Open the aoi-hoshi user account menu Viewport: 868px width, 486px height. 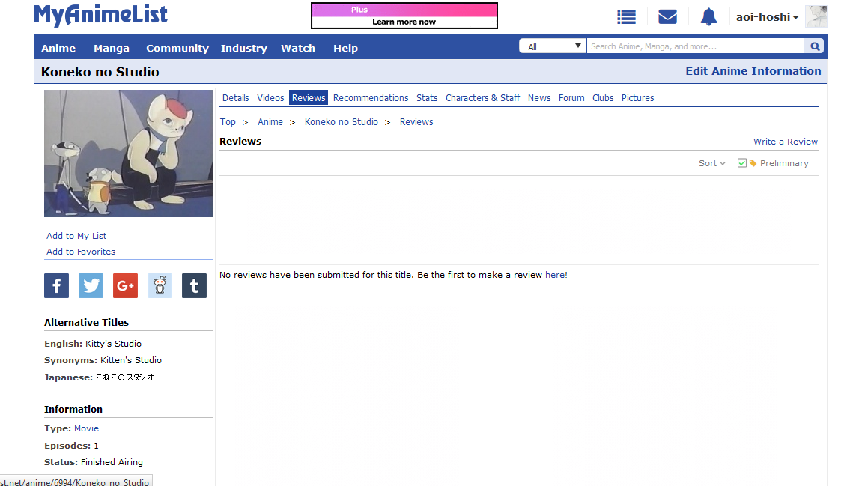767,17
